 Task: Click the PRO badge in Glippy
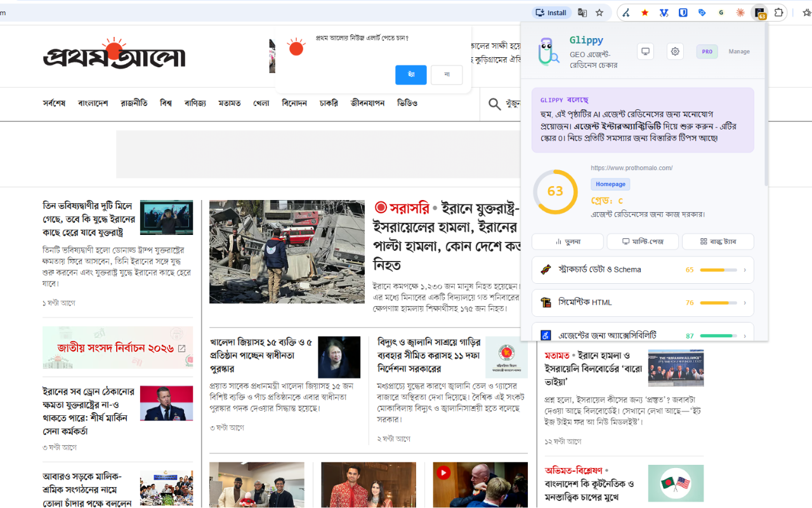point(707,51)
